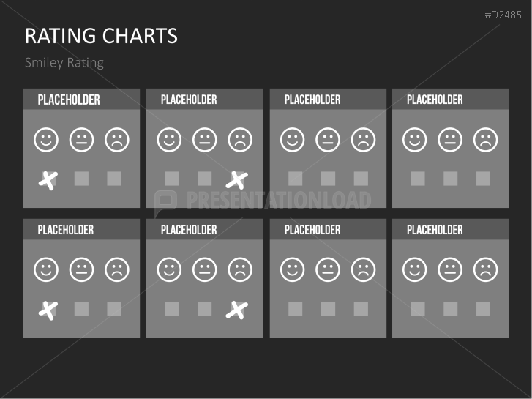Select the sad face in the bottom-right card
The height and width of the screenshot is (399, 532).
coord(484,270)
